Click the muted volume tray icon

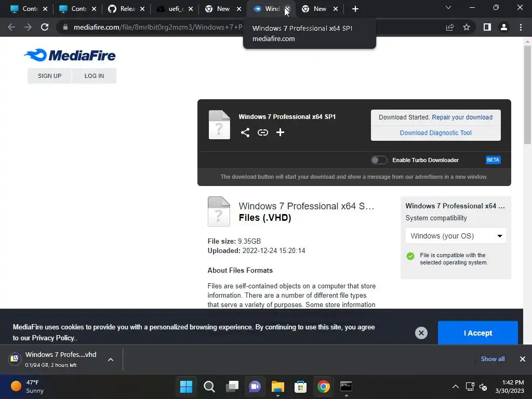(x=484, y=387)
